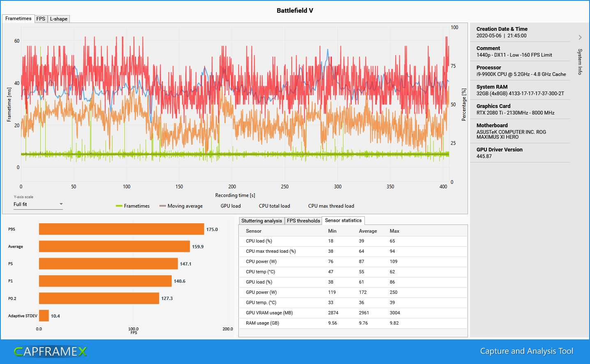Image resolution: width=590 pixels, height=364 pixels.
Task: Click the Average column header
Action: click(x=368, y=231)
